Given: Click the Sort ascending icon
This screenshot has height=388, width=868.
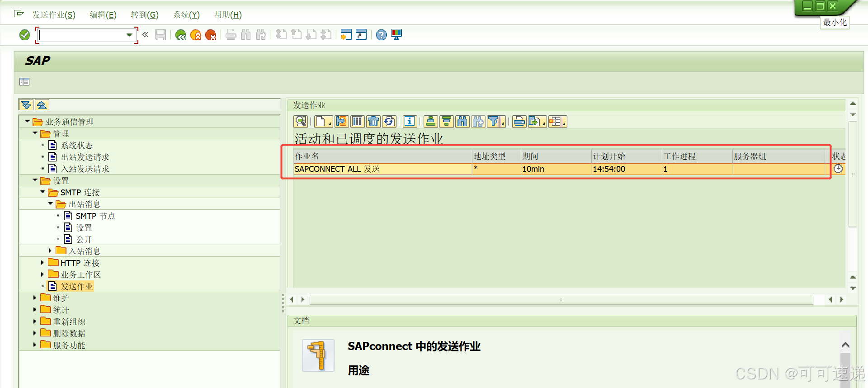Looking at the screenshot, I should tap(430, 121).
